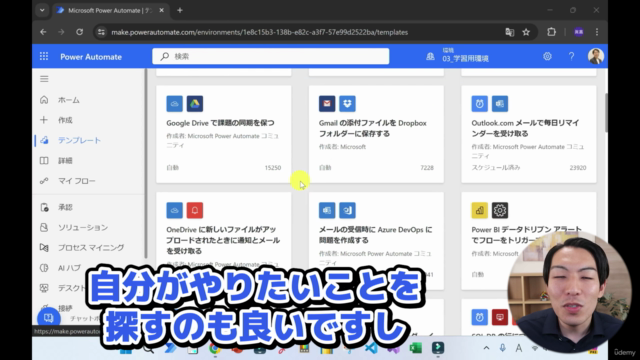Open Power BI データドリブン アラート template
The height and width of the screenshot is (360, 640).
click(x=529, y=241)
